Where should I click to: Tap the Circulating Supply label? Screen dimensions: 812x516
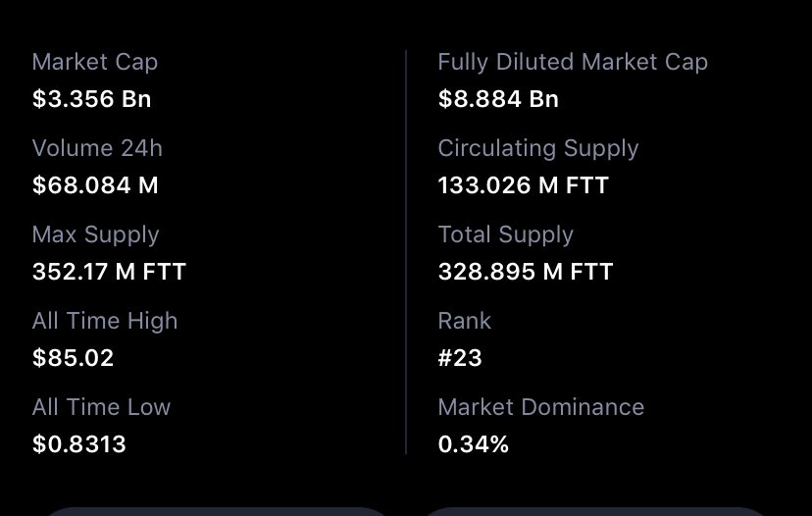(x=538, y=149)
